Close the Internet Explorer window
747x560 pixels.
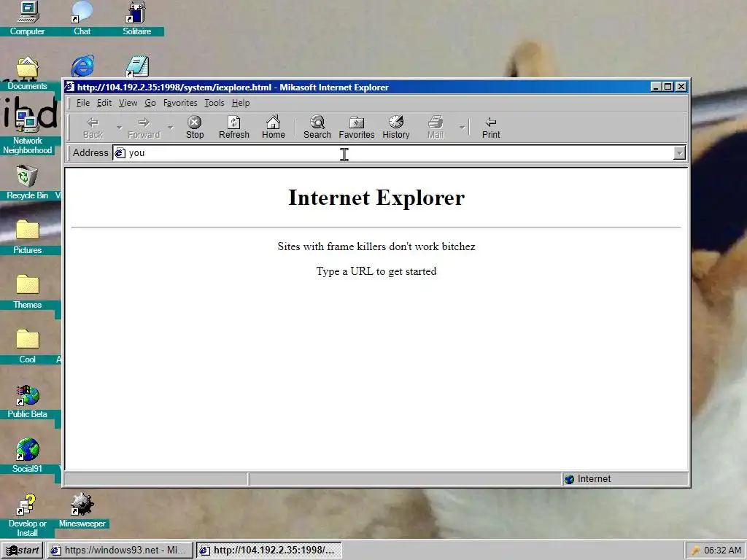[x=681, y=87]
